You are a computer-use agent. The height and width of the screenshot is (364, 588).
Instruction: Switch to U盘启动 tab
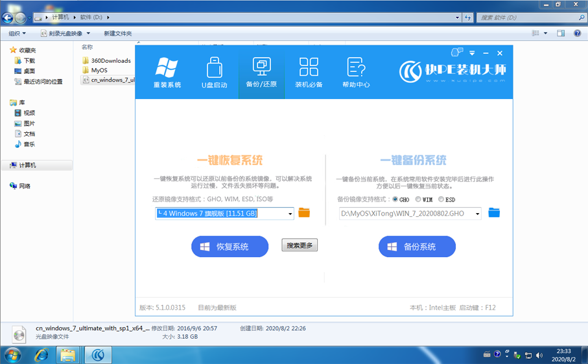(x=214, y=73)
